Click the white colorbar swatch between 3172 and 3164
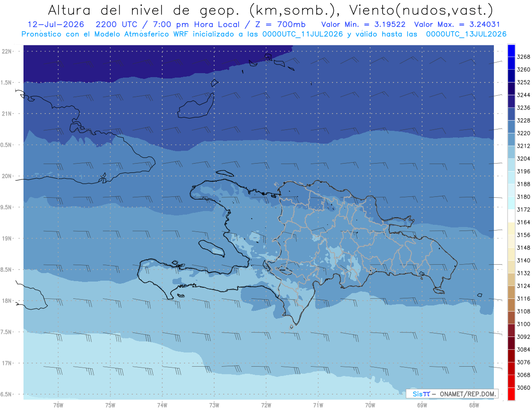532x411 pixels. 511,216
